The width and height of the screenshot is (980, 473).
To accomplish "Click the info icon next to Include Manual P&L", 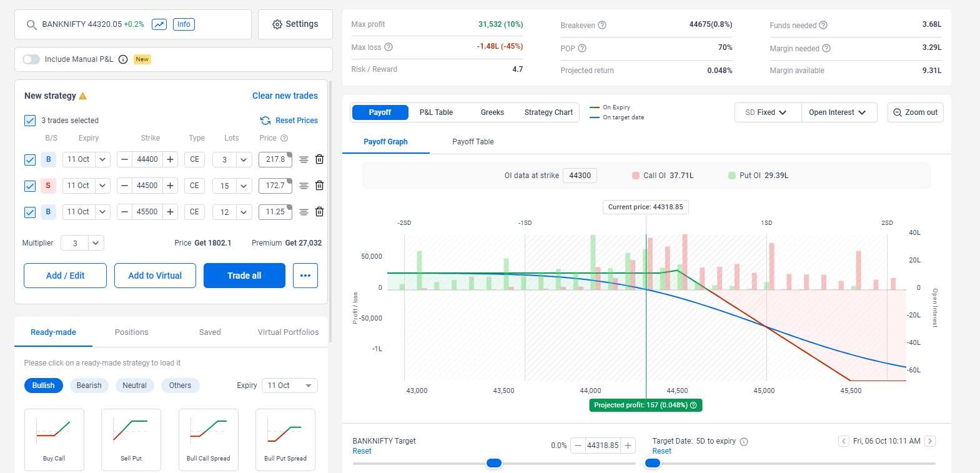I will pos(123,59).
